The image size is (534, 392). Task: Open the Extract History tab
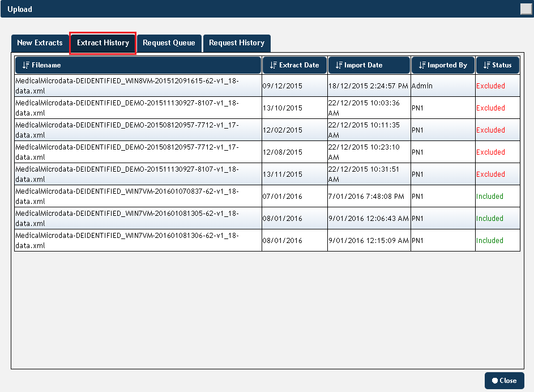tap(103, 43)
